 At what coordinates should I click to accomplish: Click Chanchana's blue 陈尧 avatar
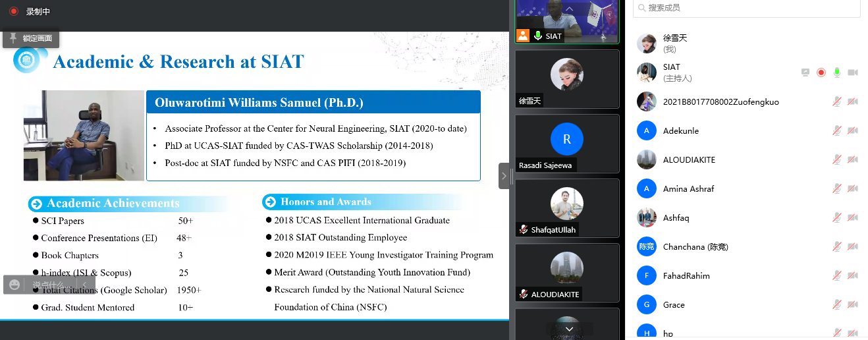[x=647, y=246]
